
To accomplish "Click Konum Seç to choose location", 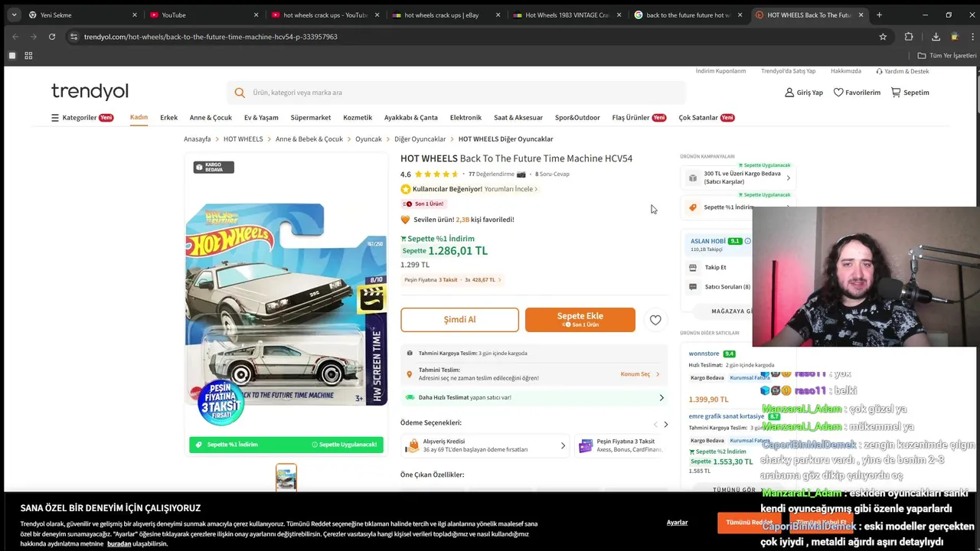I will click(639, 374).
